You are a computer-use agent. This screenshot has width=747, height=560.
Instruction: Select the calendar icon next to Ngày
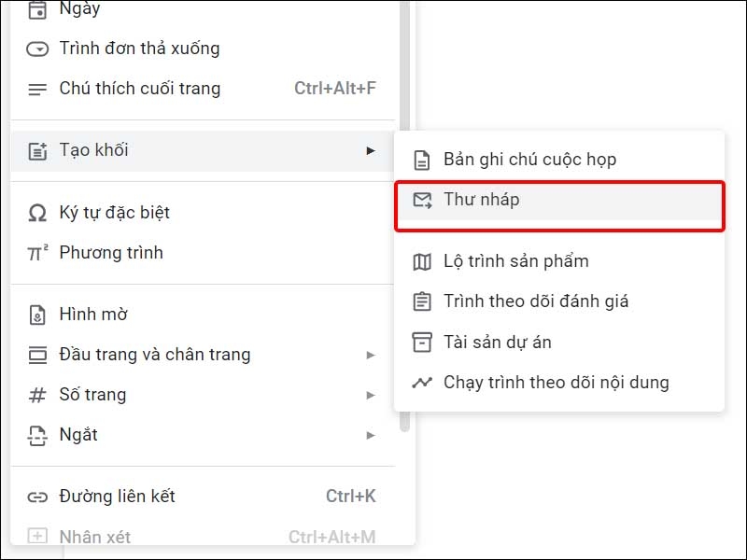click(35, 9)
